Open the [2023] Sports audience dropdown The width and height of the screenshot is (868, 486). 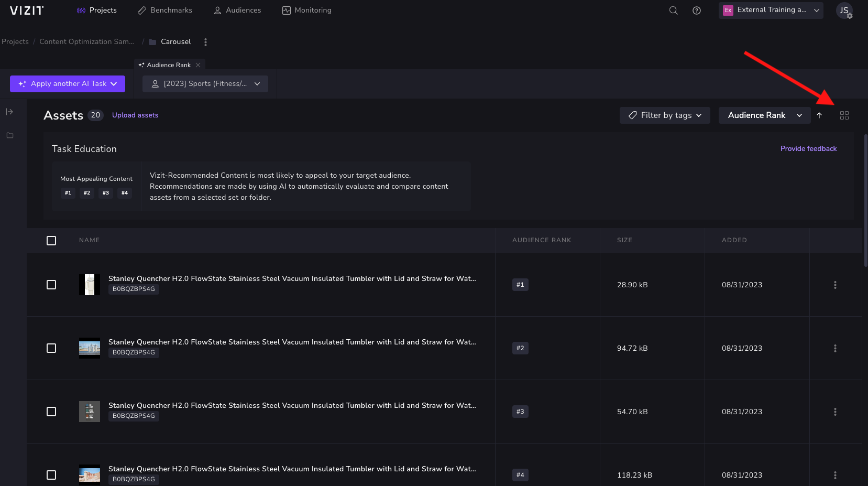click(205, 84)
